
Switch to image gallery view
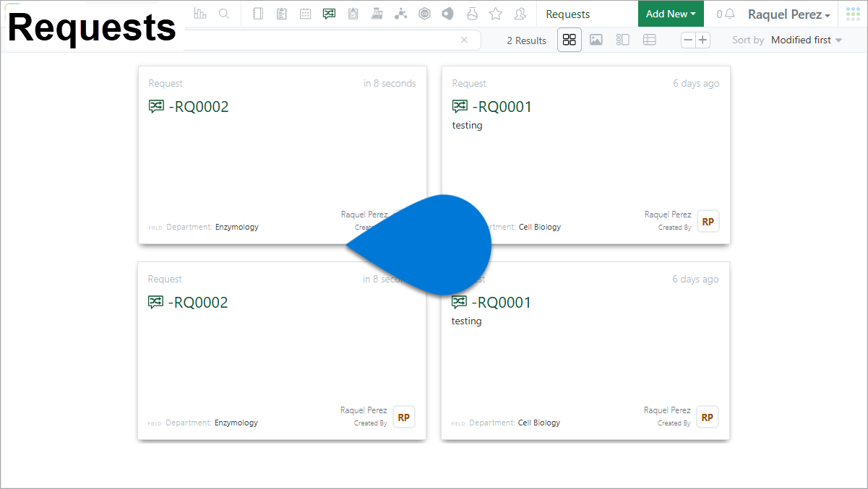coord(596,40)
